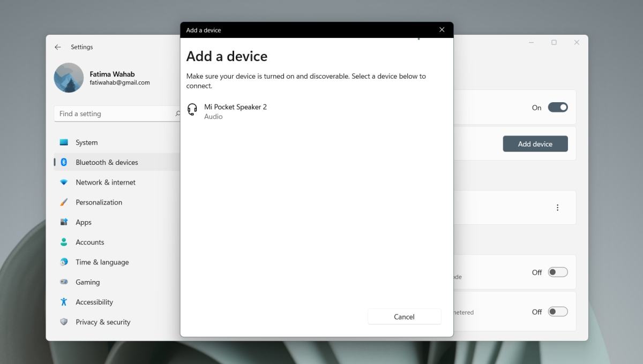
Task: Click the Find a setting search box
Action: [x=115, y=114]
